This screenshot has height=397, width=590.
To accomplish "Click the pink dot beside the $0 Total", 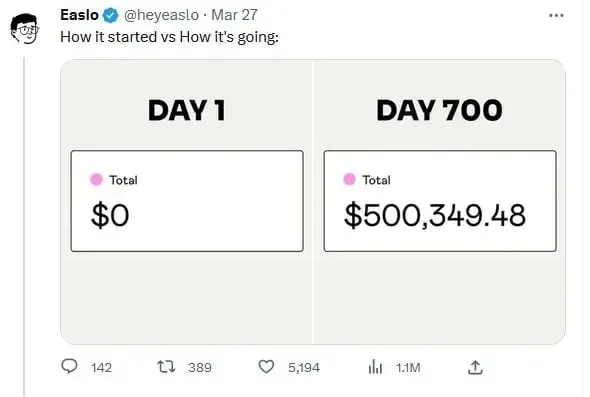I will click(96, 179).
